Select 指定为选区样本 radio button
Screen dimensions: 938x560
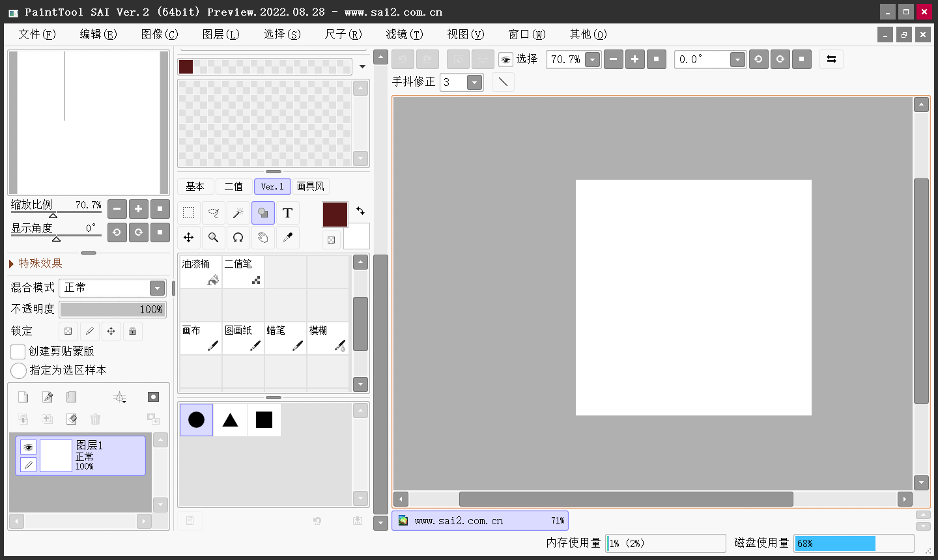[x=18, y=371]
